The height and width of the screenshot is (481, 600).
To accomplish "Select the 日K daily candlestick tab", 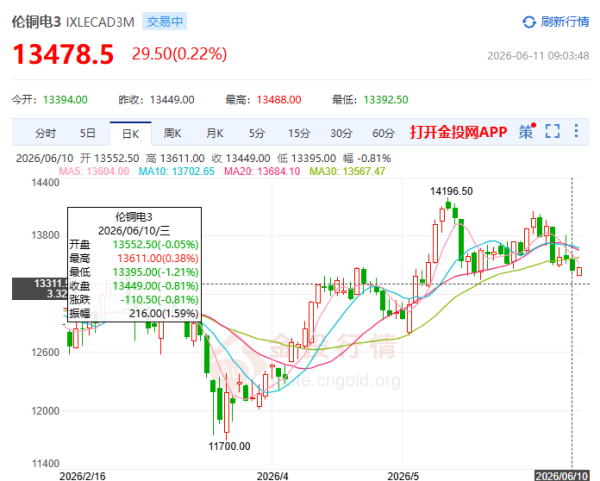I will [x=130, y=134].
